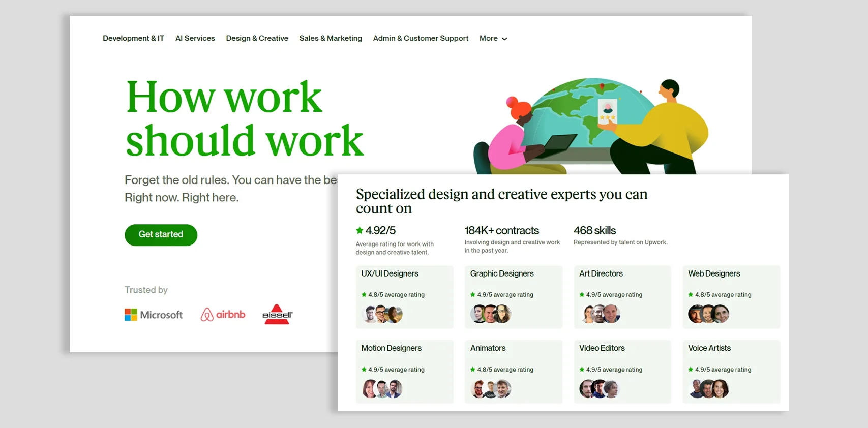
Task: Expand the More dropdown menu
Action: [x=493, y=39]
